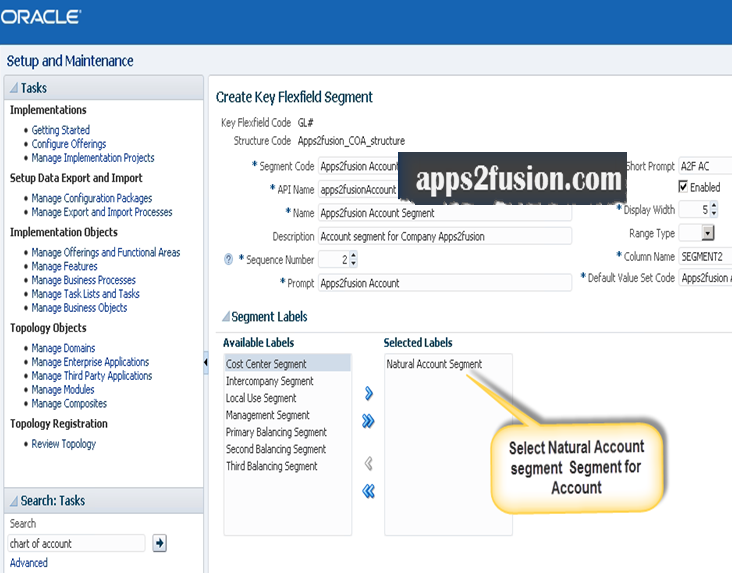Open Manage Composites link

[x=69, y=403]
